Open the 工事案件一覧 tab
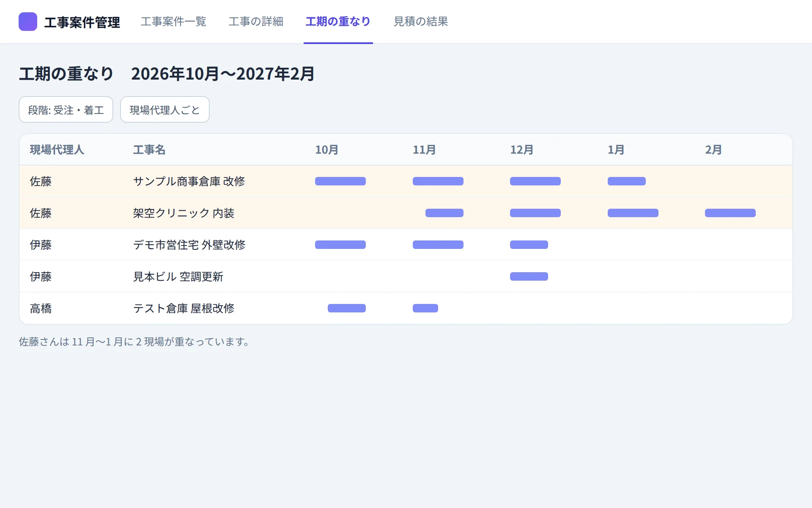Viewport: 812px width, 508px height. tap(173, 22)
